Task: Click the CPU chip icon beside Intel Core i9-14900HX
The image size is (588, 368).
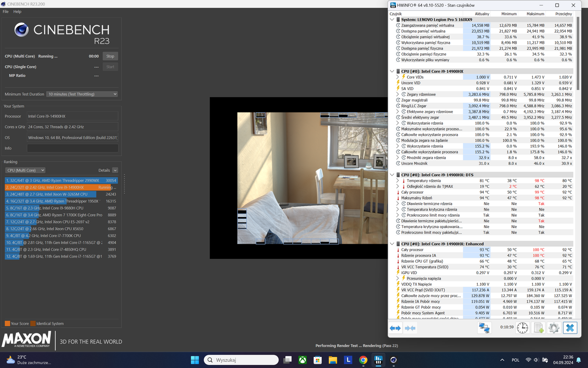Action: point(398,71)
